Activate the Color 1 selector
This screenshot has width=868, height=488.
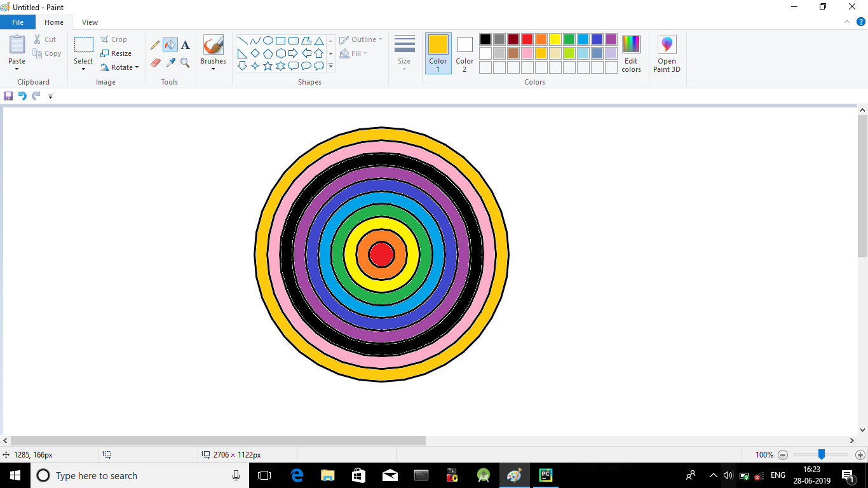point(438,53)
